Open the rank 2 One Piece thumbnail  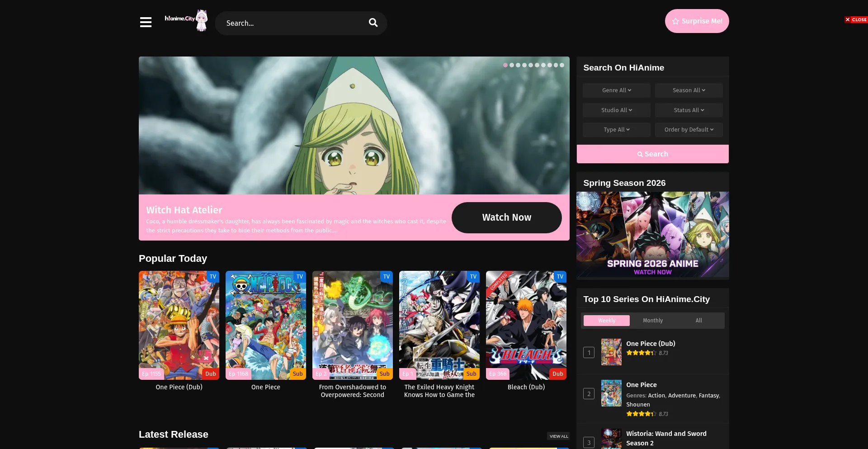(611, 393)
